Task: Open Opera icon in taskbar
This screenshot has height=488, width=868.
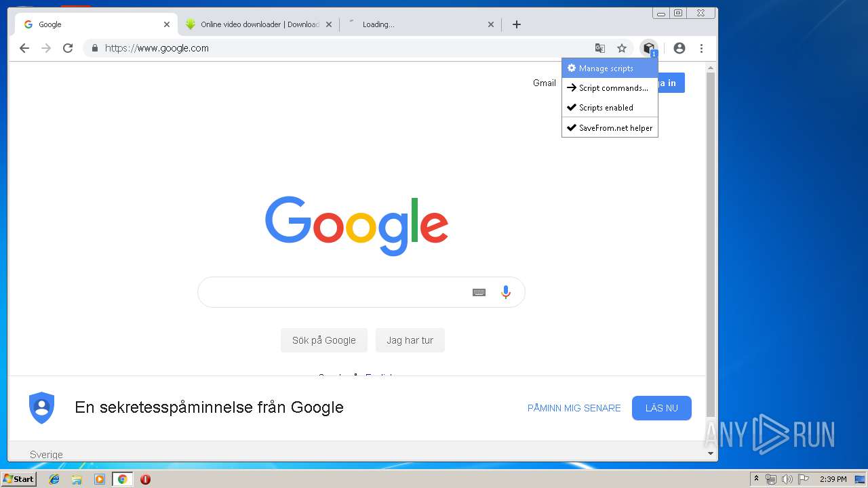Action: tap(145, 479)
